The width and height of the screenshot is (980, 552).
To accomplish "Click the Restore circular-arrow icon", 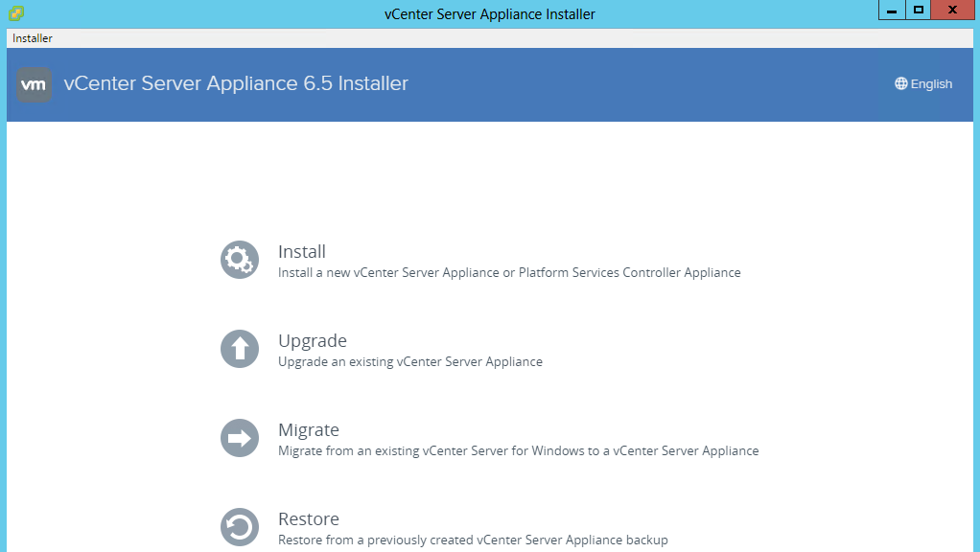I will 240,527.
